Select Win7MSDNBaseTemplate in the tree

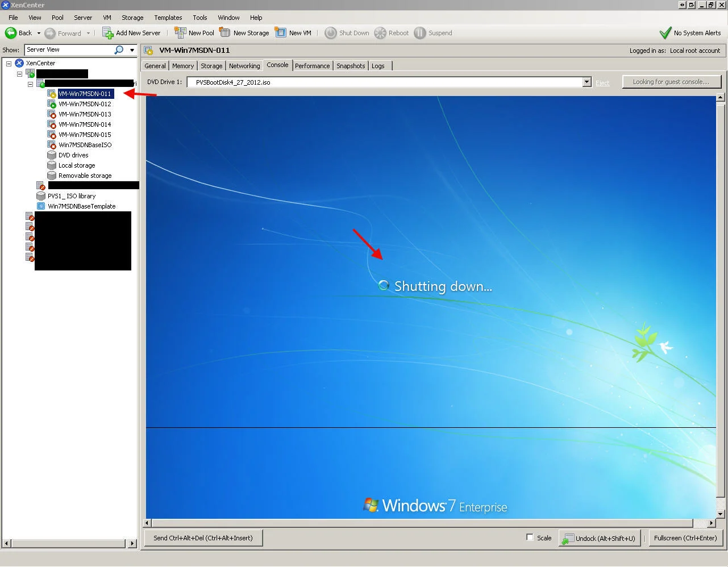(x=82, y=206)
